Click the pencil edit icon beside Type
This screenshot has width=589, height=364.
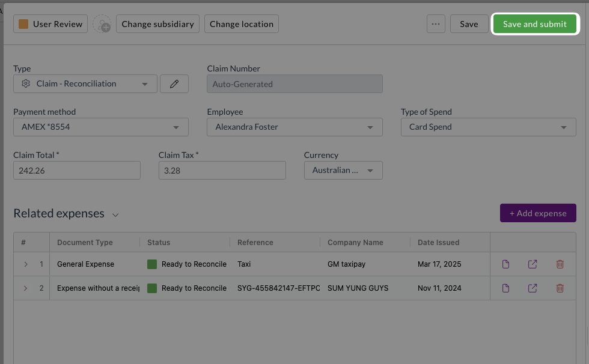coord(174,83)
